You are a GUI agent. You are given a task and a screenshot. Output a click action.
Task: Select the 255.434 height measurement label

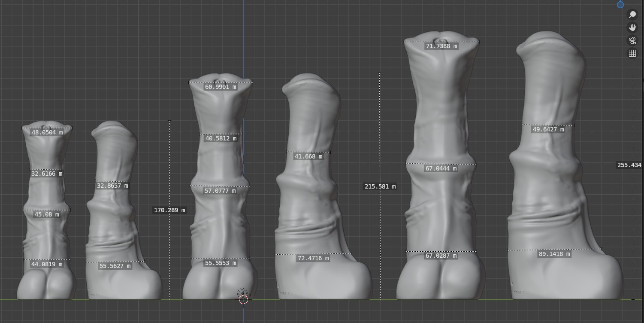click(x=629, y=165)
